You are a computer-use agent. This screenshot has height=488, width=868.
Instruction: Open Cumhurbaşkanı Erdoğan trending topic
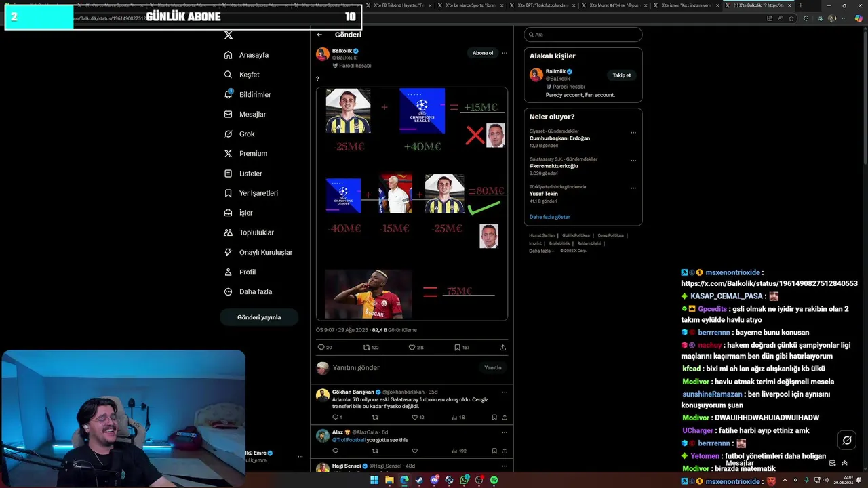click(559, 138)
